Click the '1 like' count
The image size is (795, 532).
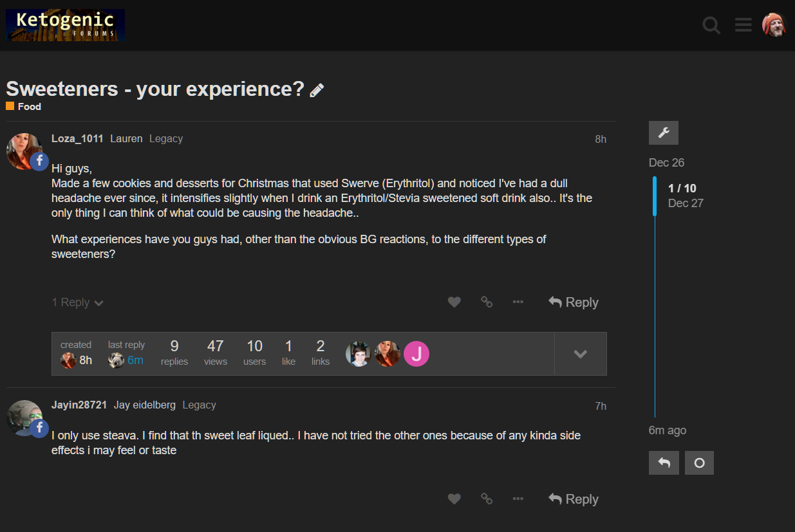[288, 353]
